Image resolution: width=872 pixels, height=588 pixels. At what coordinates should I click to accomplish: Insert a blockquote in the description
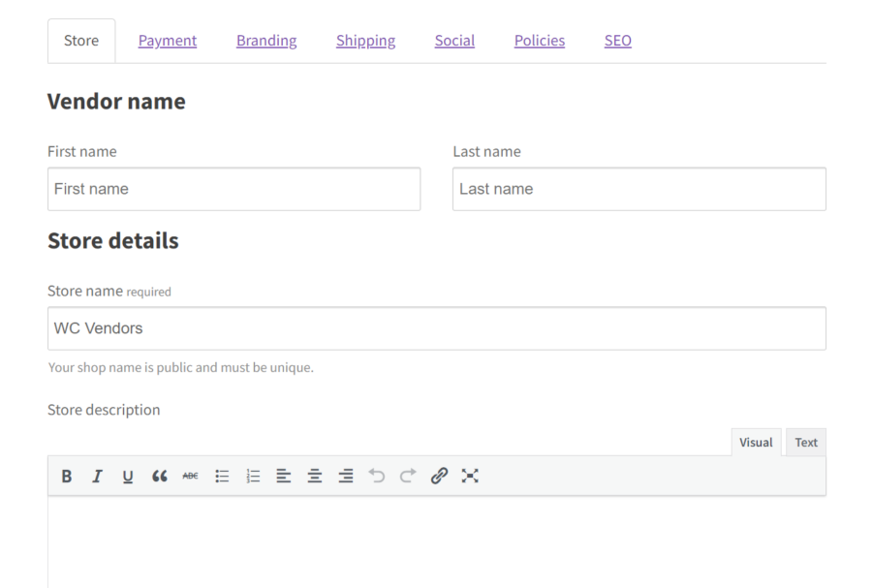point(159,476)
